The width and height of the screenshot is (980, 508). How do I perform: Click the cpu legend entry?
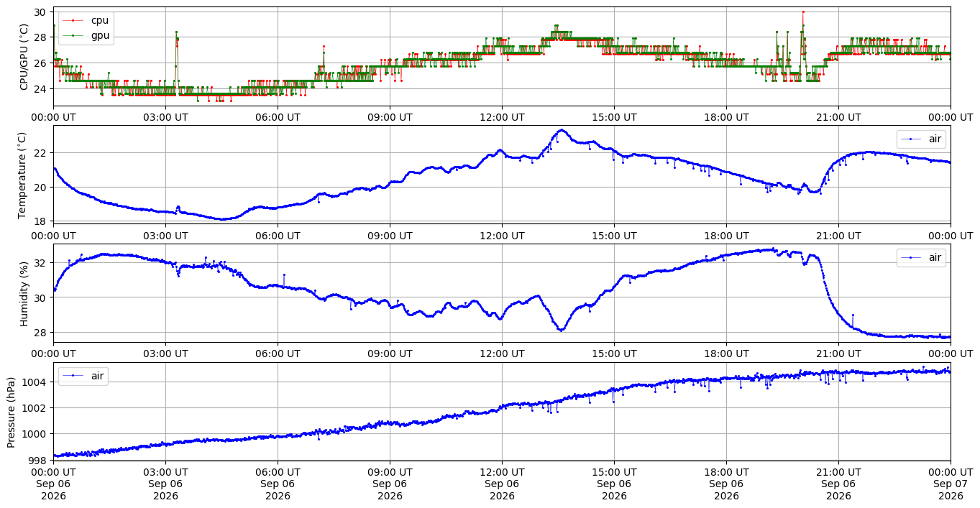(x=86, y=20)
